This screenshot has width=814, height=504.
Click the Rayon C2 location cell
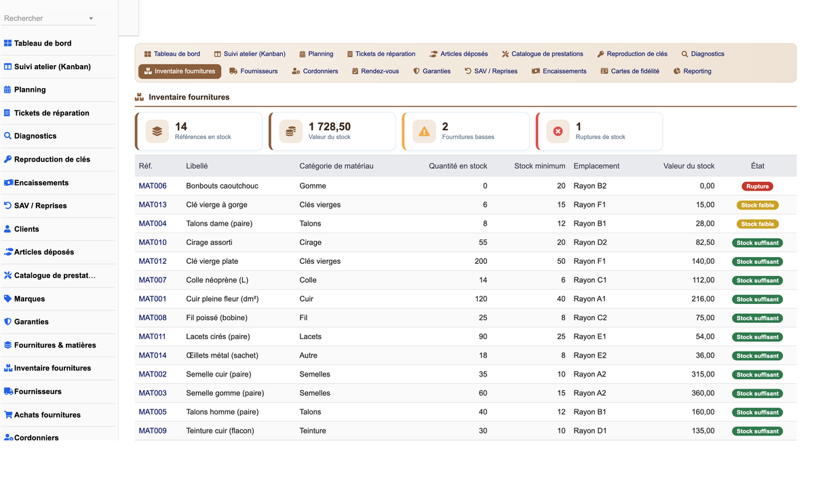tap(590, 318)
